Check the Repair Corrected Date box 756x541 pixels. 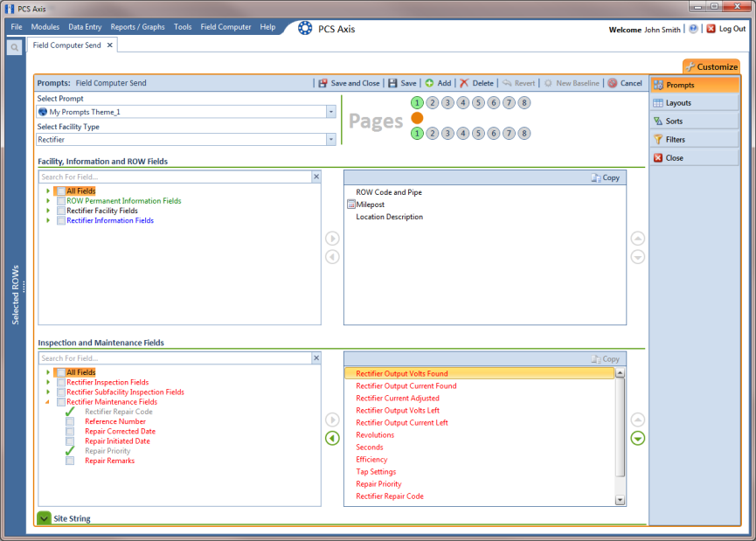[x=70, y=431]
